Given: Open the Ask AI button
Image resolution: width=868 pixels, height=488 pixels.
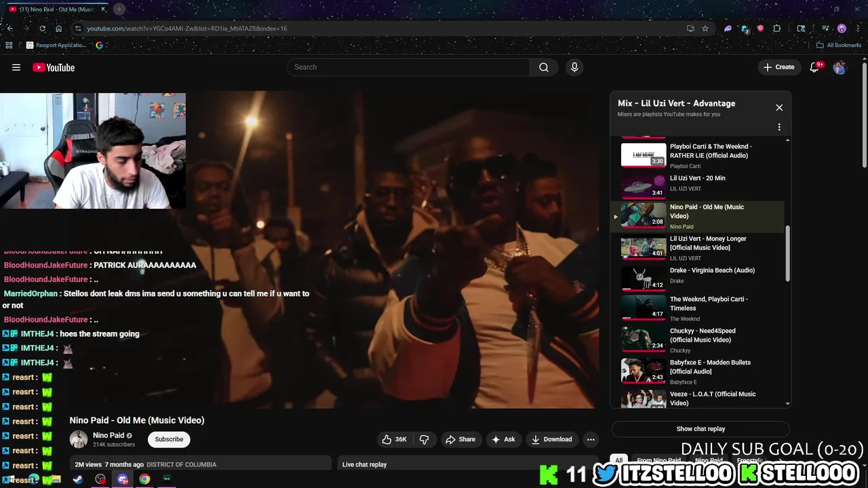Looking at the screenshot, I should coord(503,439).
